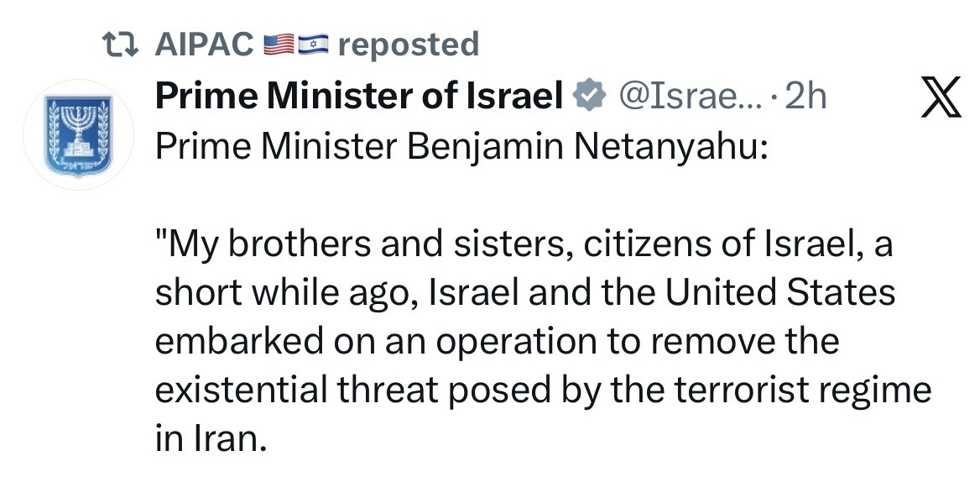Click the "reposted" label at the top
Image resolution: width=980 pixels, height=477 pixels.
[408, 44]
